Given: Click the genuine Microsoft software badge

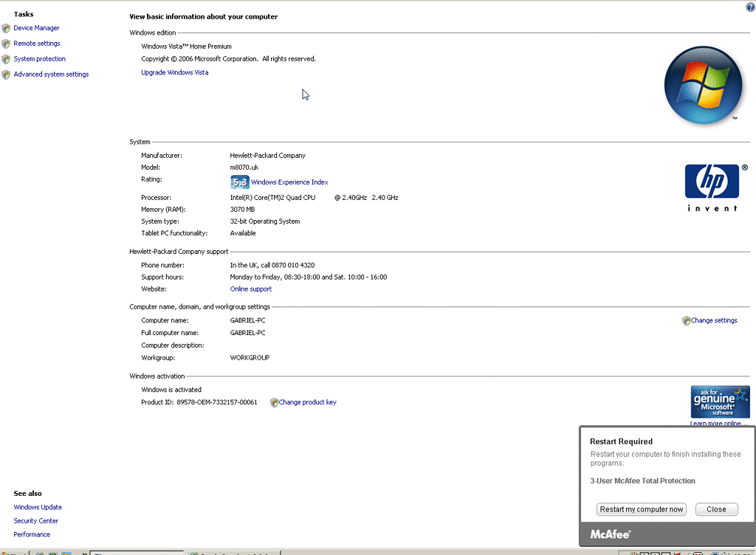Looking at the screenshot, I should click(x=720, y=401).
